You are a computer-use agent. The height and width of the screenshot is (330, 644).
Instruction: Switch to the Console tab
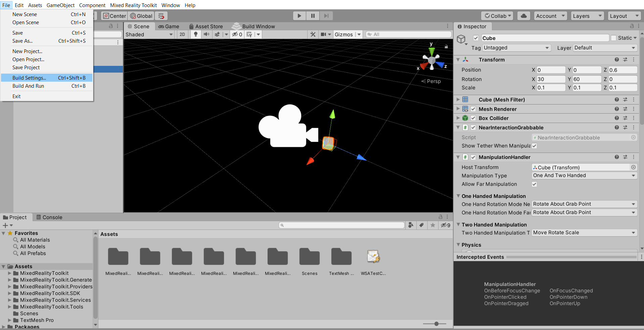tap(49, 217)
